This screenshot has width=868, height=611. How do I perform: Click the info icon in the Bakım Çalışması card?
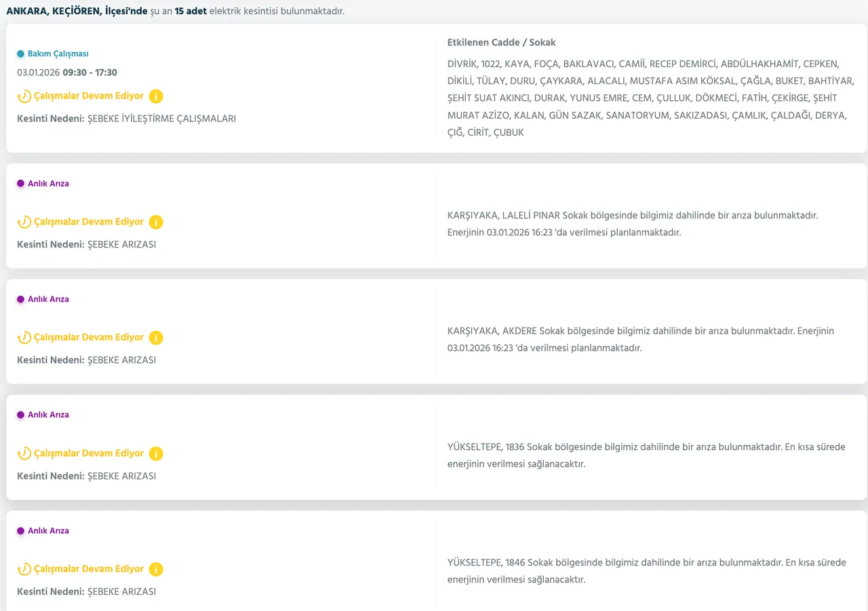[x=156, y=96]
